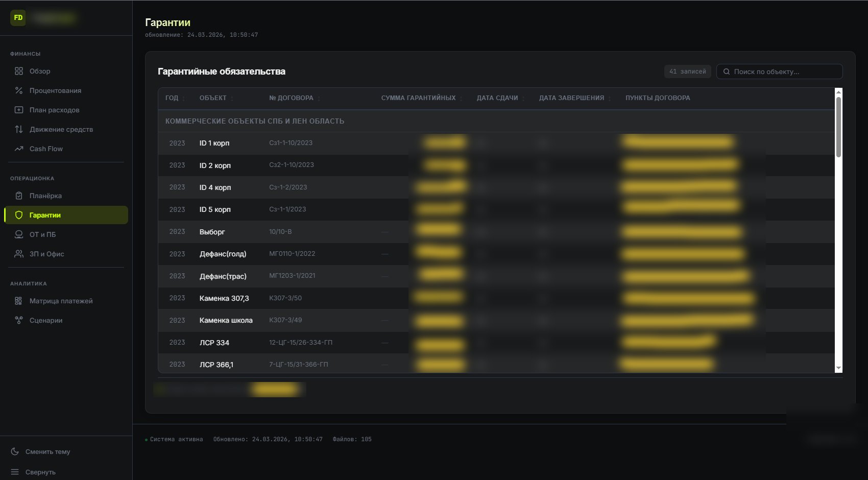Click the scrollbar down arrow

(838, 368)
